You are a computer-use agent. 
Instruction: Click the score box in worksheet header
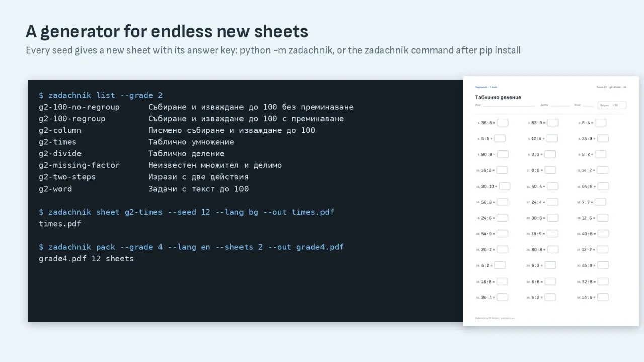[x=612, y=105]
